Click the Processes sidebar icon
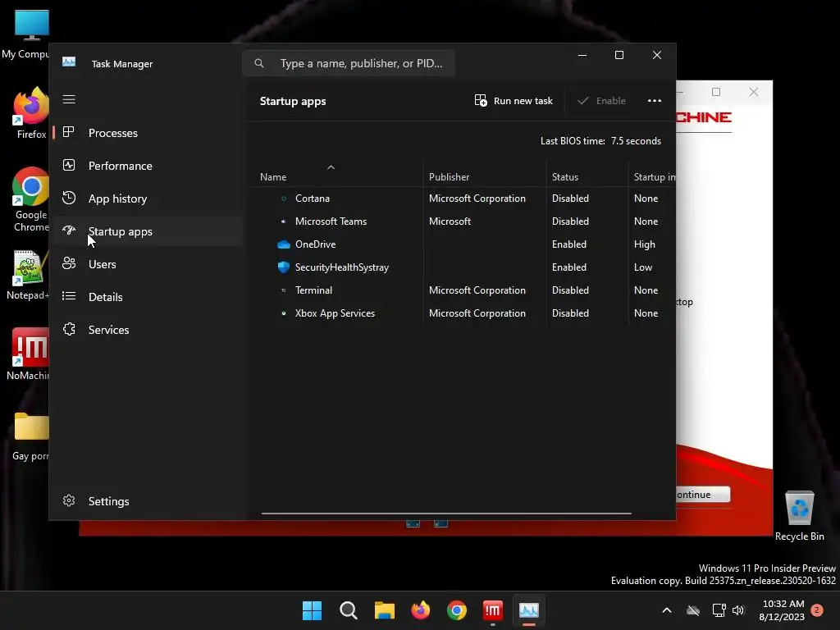The image size is (840, 630). [69, 132]
